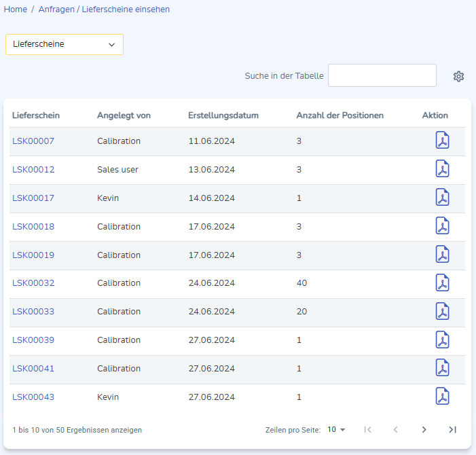Navigate to Home breadcrumb
Image resolution: width=476 pixels, height=455 pixels.
click(16, 10)
